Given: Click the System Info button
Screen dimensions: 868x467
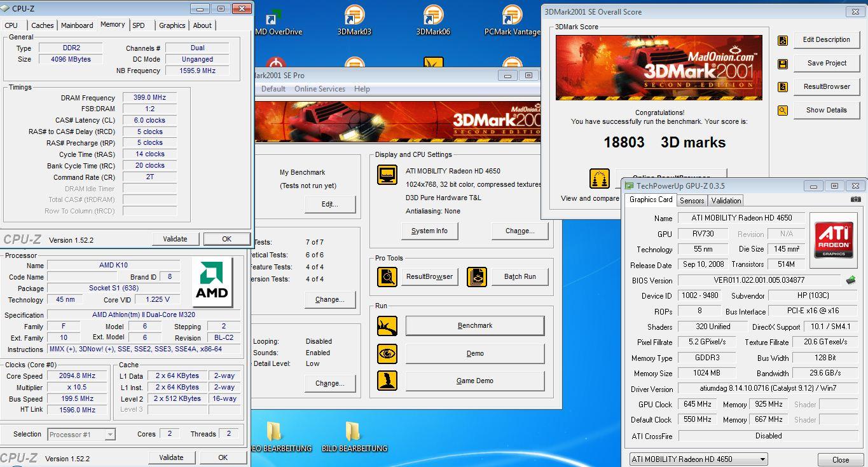Looking at the screenshot, I should click(429, 231).
